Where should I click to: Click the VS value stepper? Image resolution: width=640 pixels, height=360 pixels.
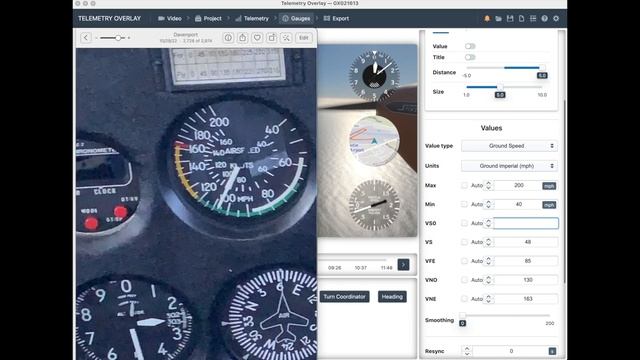point(489,242)
